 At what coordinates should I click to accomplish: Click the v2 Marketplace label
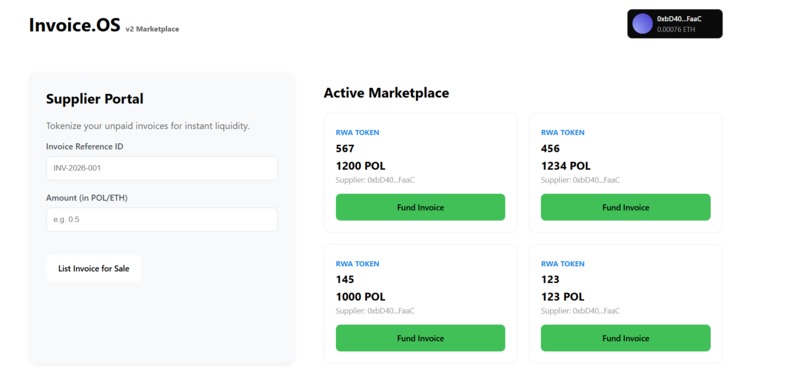tap(152, 29)
